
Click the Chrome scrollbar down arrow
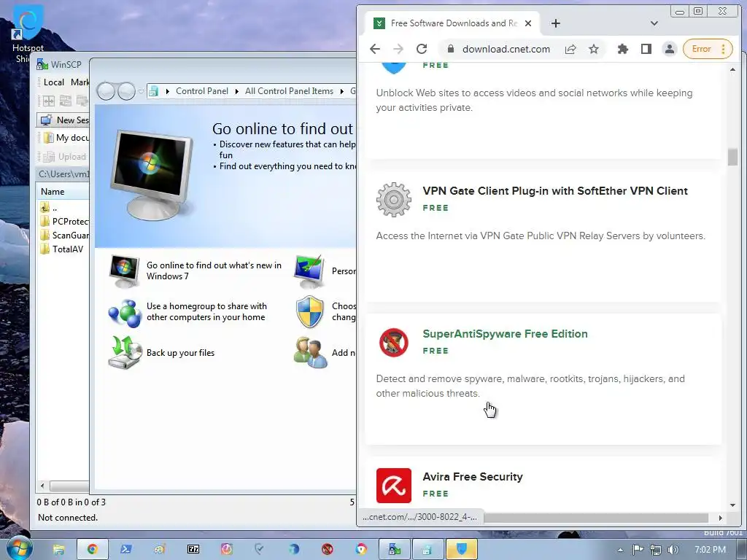point(732,505)
